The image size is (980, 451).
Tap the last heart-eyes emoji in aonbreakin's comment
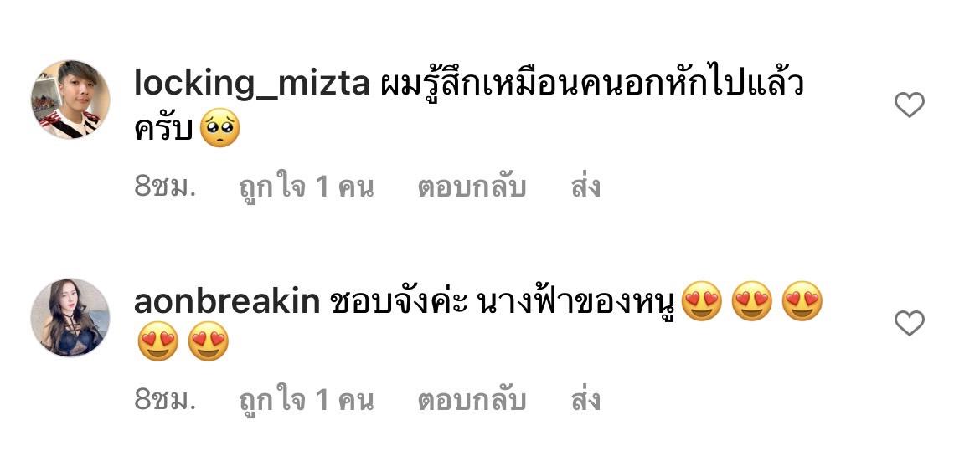(208, 341)
